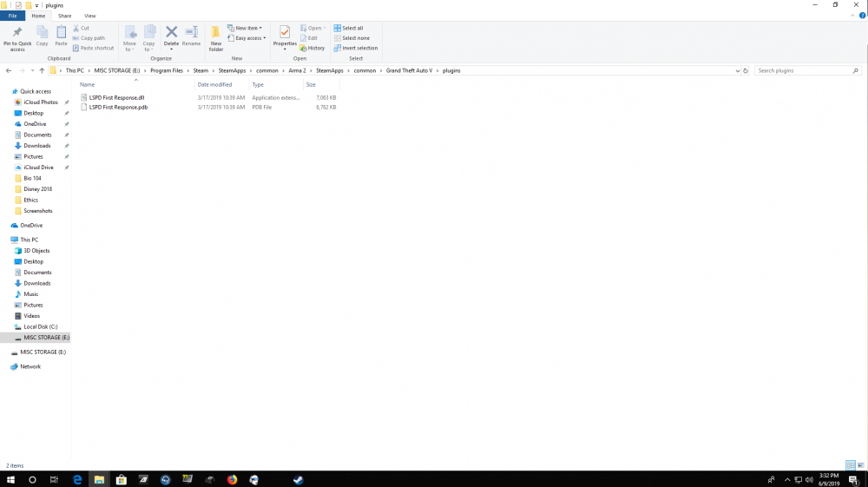This screenshot has height=487, width=868.
Task: Select This PC in sidebar
Action: [29, 240]
